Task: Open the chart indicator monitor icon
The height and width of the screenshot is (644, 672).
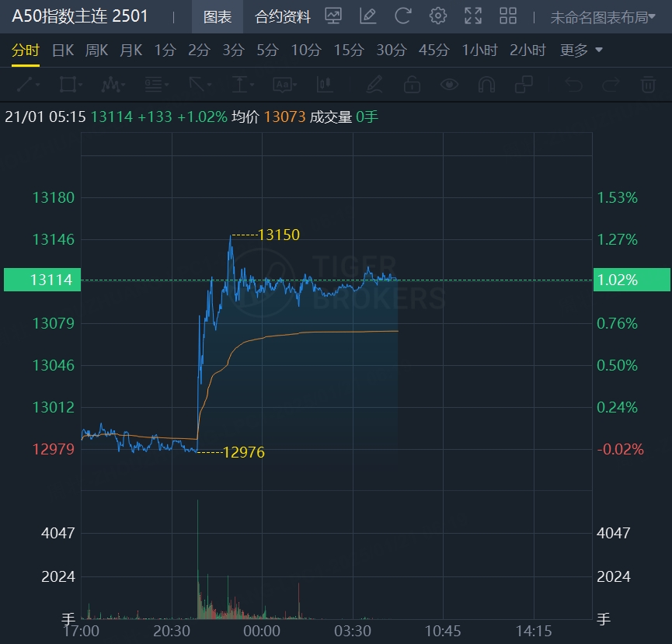Action: pos(333,16)
